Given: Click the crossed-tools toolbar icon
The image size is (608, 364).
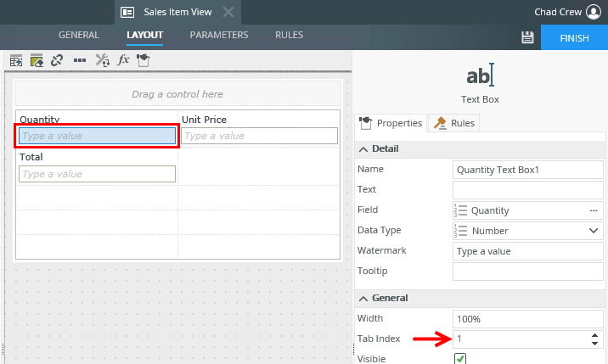Looking at the screenshot, I should tap(102, 60).
